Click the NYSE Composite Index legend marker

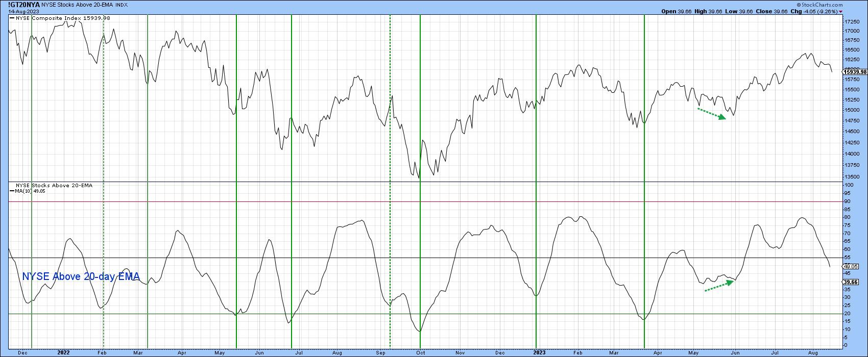tap(12, 18)
